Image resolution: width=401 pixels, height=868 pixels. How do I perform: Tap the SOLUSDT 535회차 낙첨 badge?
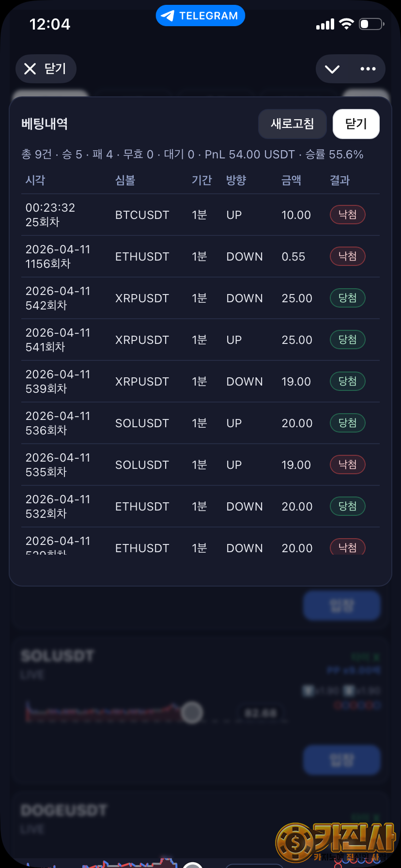[x=347, y=465]
